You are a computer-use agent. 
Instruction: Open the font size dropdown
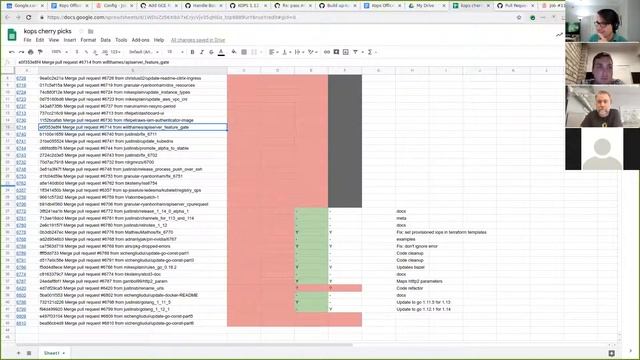point(175,52)
